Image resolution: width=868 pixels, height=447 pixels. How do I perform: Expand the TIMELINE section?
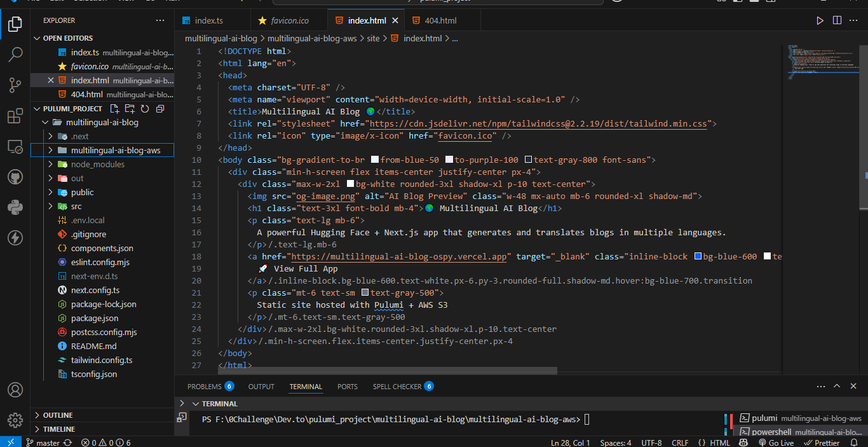pyautogui.click(x=102, y=429)
